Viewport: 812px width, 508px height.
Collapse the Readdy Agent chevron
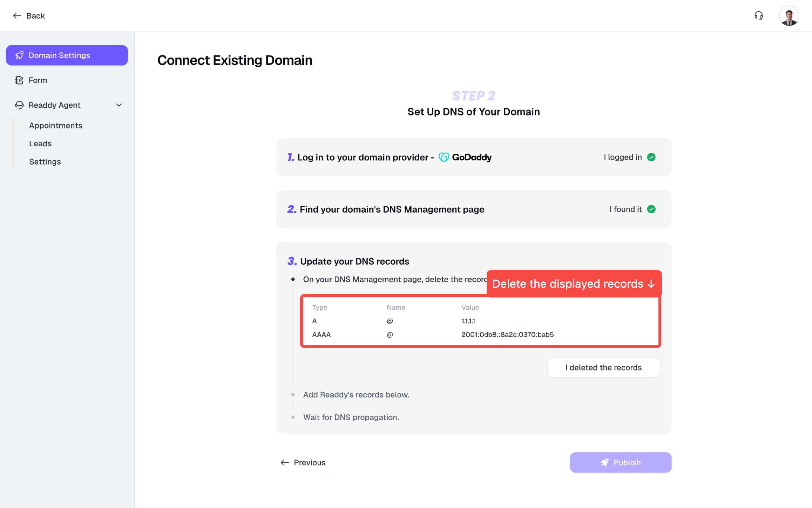[x=119, y=105]
